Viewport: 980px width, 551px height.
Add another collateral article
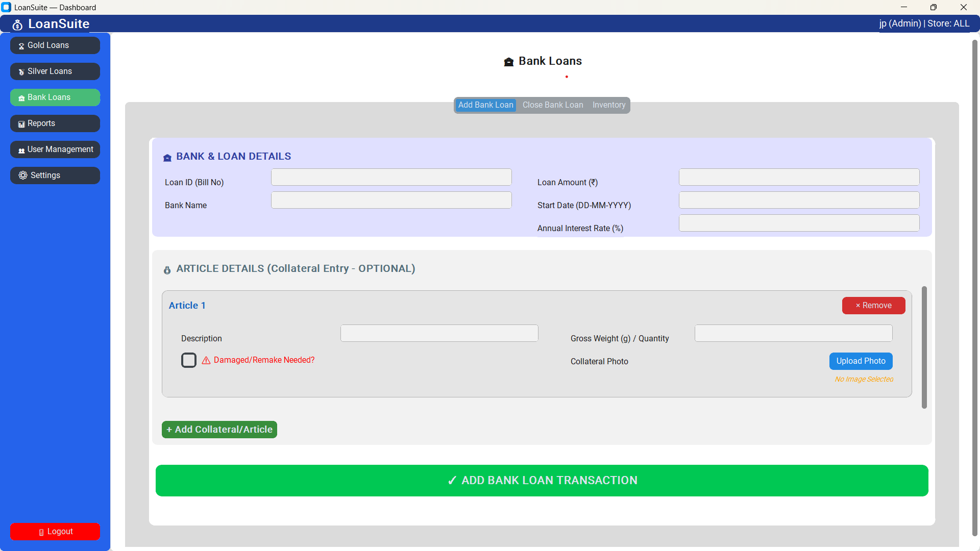coord(219,429)
